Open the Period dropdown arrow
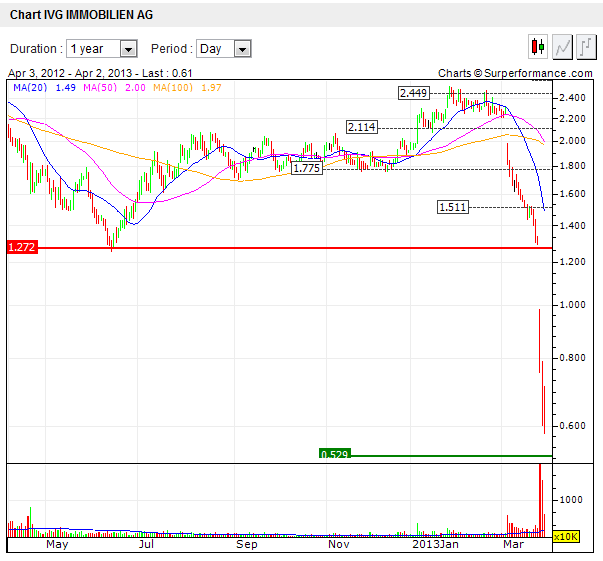Image resolution: width=603 pixels, height=561 pixels. tap(242, 49)
